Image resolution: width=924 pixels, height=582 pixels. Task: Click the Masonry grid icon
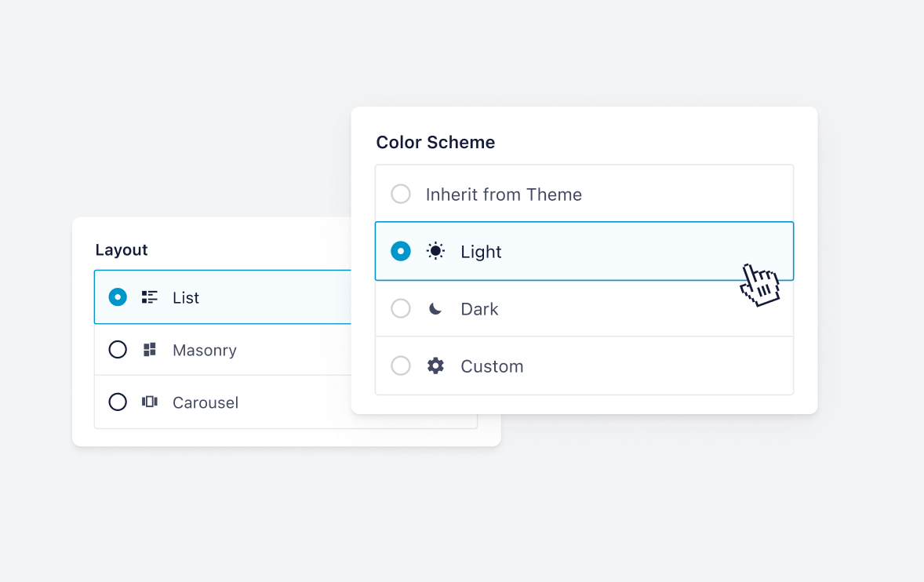coord(149,350)
